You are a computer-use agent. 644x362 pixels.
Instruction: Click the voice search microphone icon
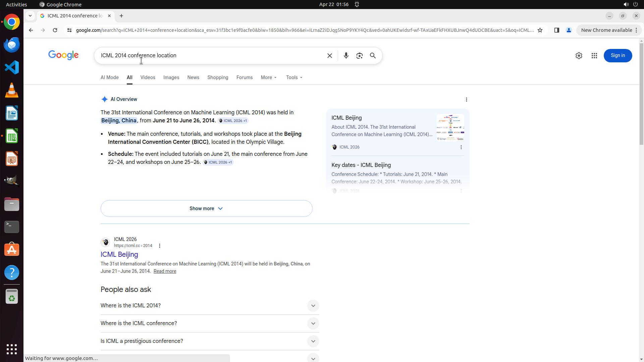[x=346, y=56]
